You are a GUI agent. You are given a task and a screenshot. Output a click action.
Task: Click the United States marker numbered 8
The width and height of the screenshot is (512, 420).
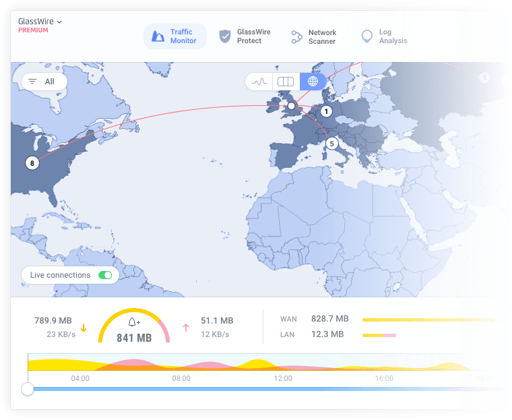point(31,162)
